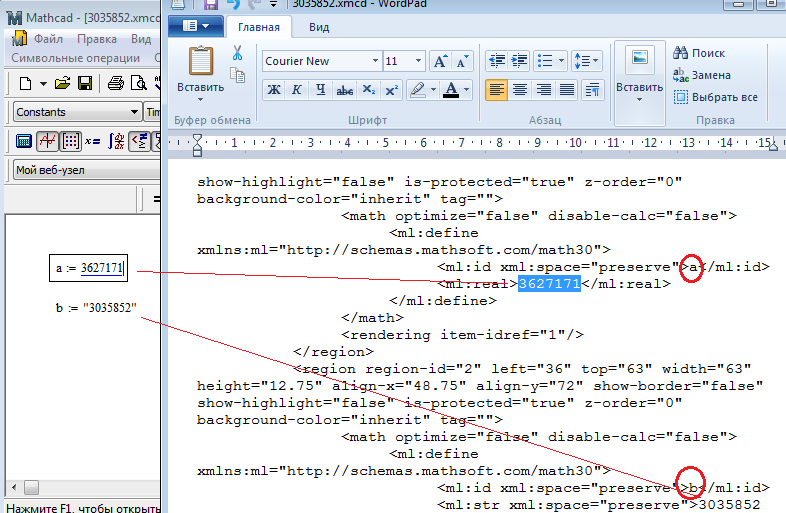Toggle underline Ч formatting in WordPad
Image resolution: width=786 pixels, height=513 pixels.
(321, 90)
